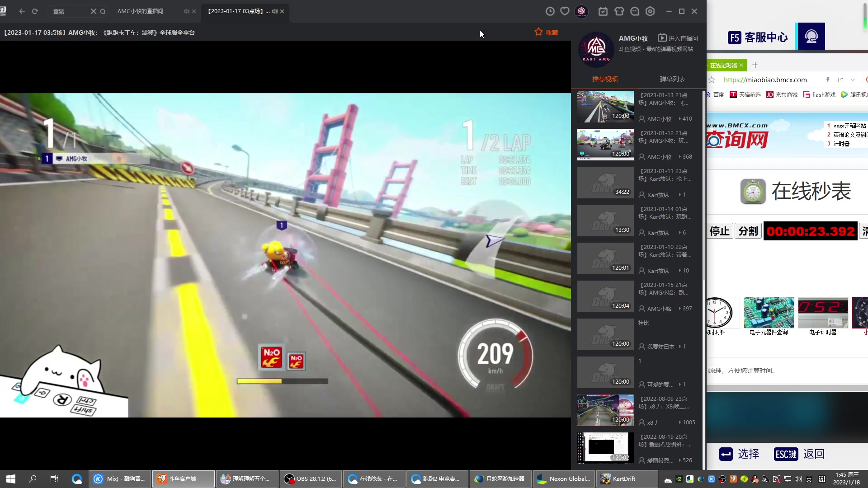The height and width of the screenshot is (488, 868).
Task: Close the AMG小牧的直播间 tab
Action: (194, 11)
